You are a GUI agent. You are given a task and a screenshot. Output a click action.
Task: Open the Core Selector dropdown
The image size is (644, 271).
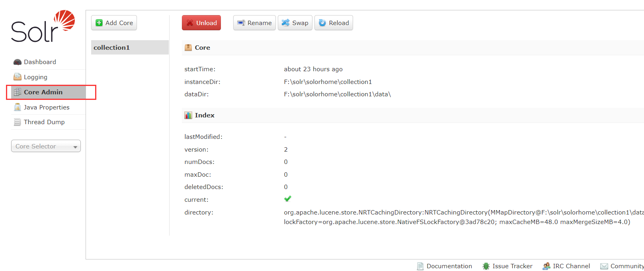coord(46,146)
